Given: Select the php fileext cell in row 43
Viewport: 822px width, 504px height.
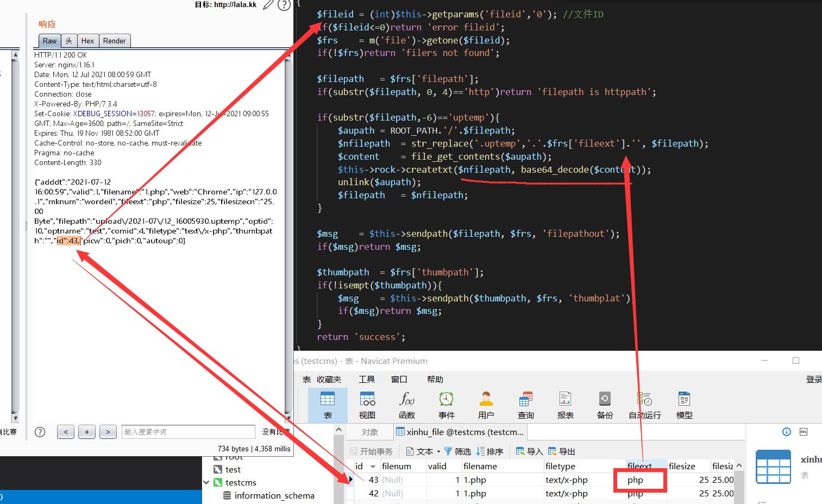Looking at the screenshot, I should 647,480.
